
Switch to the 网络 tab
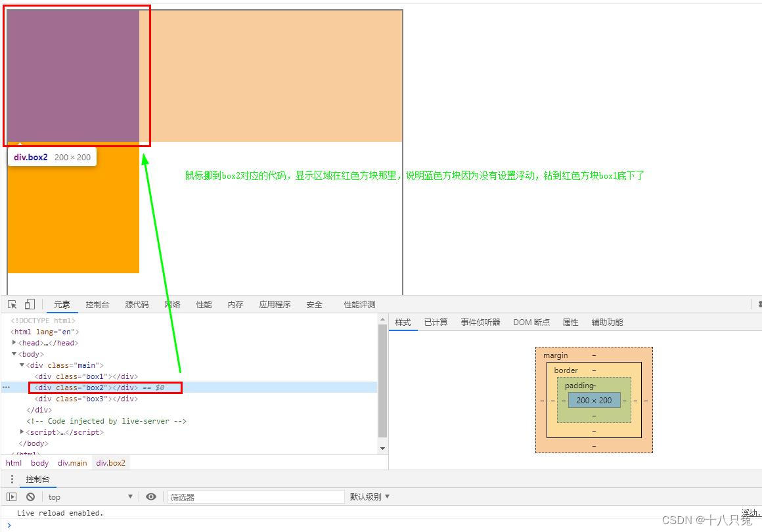coord(172,305)
